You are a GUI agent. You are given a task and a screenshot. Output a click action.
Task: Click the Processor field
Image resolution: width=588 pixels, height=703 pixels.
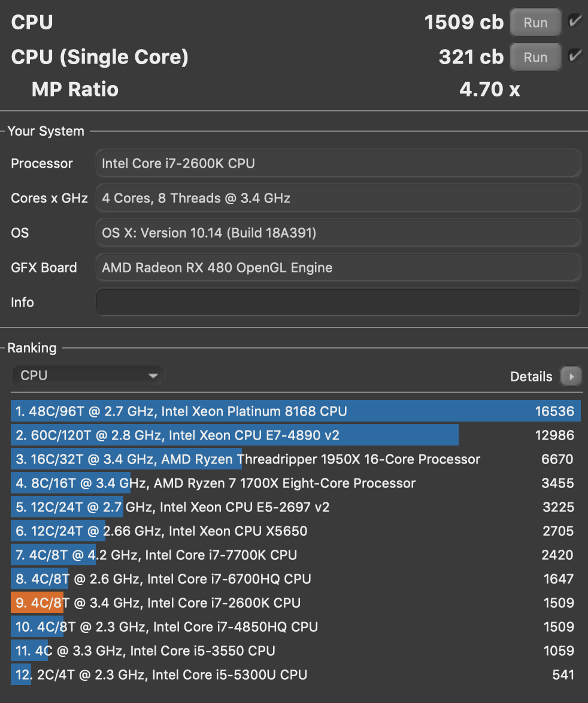tap(338, 163)
